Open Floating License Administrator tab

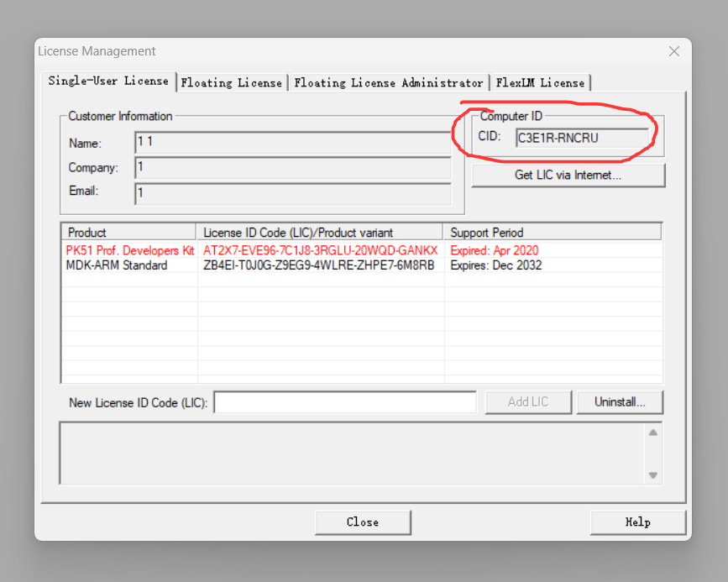(x=389, y=82)
